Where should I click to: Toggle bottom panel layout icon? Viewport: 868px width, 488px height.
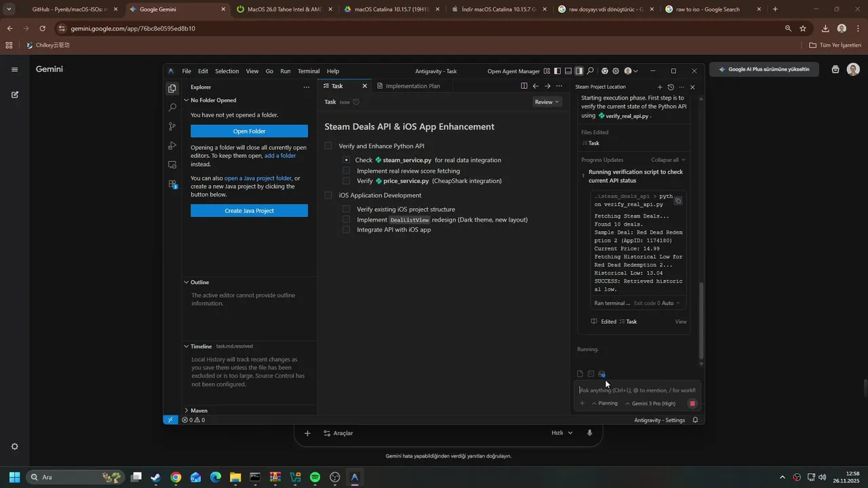click(568, 71)
